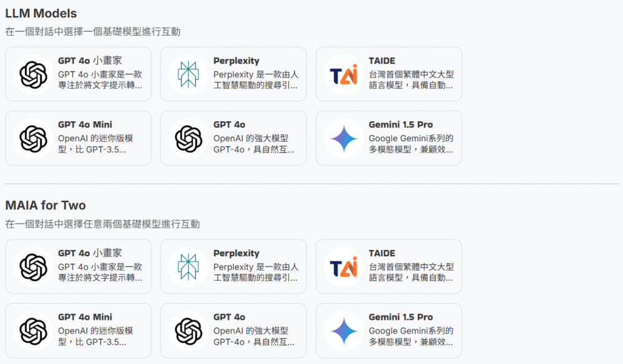Select the Perplexity title in LLM Models

click(236, 61)
